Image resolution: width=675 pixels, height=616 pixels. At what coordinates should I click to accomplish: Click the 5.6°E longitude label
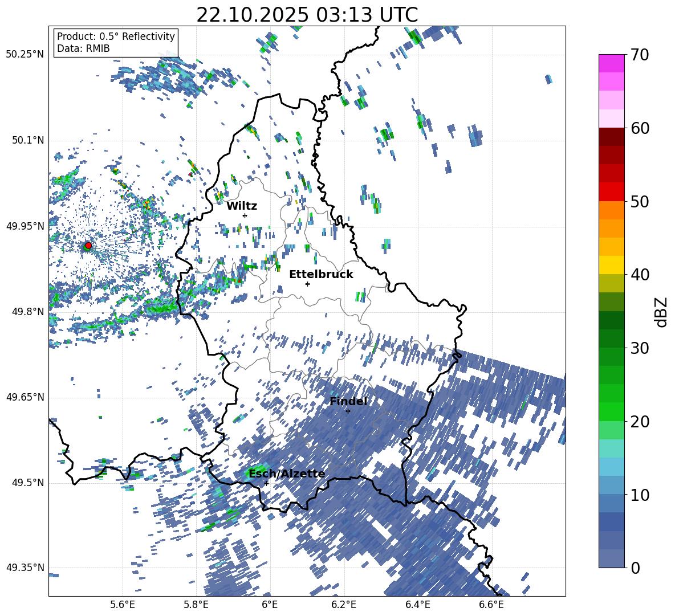pos(123,605)
